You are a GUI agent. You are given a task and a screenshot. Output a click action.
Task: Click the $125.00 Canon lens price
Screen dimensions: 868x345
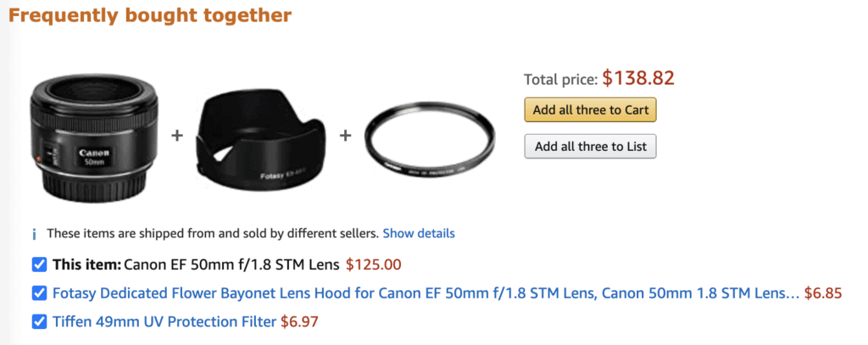[374, 264]
